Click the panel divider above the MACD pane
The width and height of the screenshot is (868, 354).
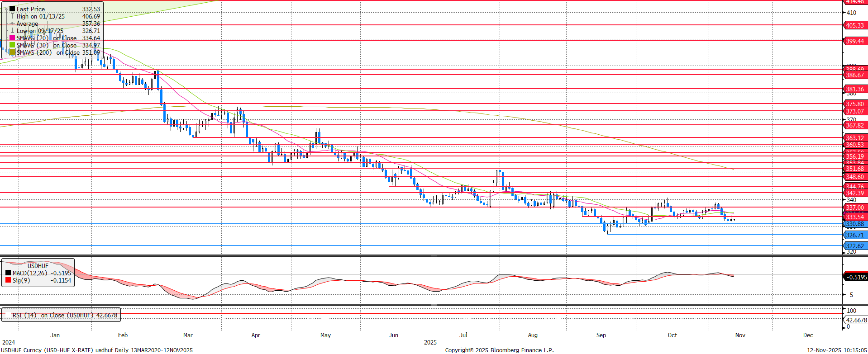pyautogui.click(x=434, y=256)
